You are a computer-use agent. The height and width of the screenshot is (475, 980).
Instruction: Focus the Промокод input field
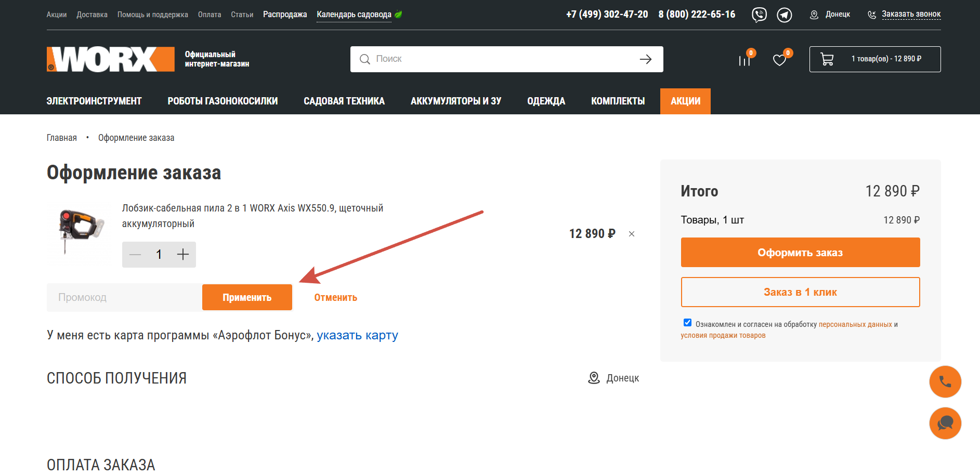(124, 297)
